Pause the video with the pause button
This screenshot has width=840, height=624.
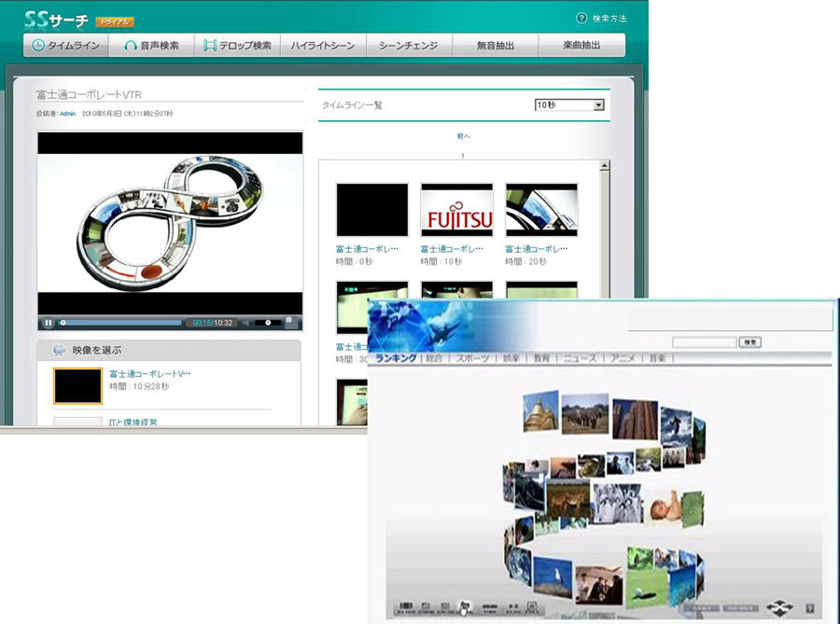(49, 323)
